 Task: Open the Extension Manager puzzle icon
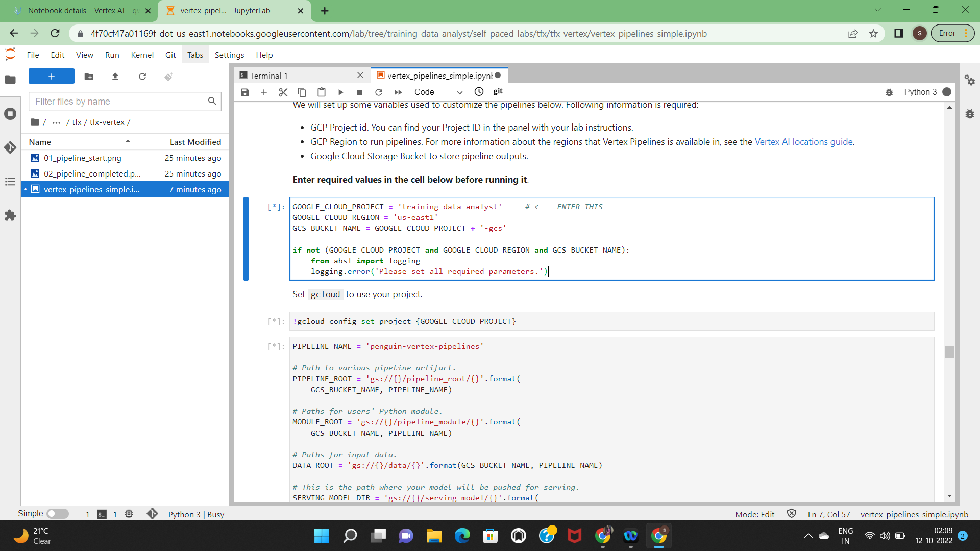[10, 215]
